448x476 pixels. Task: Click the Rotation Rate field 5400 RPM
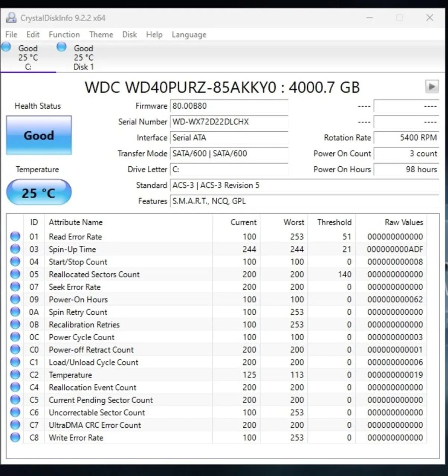406,138
